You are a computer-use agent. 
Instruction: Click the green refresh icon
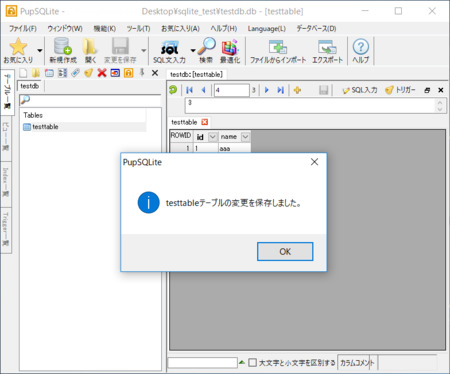pyautogui.click(x=173, y=90)
